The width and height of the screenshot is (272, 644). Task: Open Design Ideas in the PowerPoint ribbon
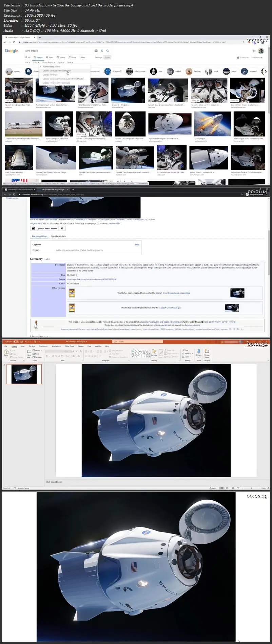point(207,353)
